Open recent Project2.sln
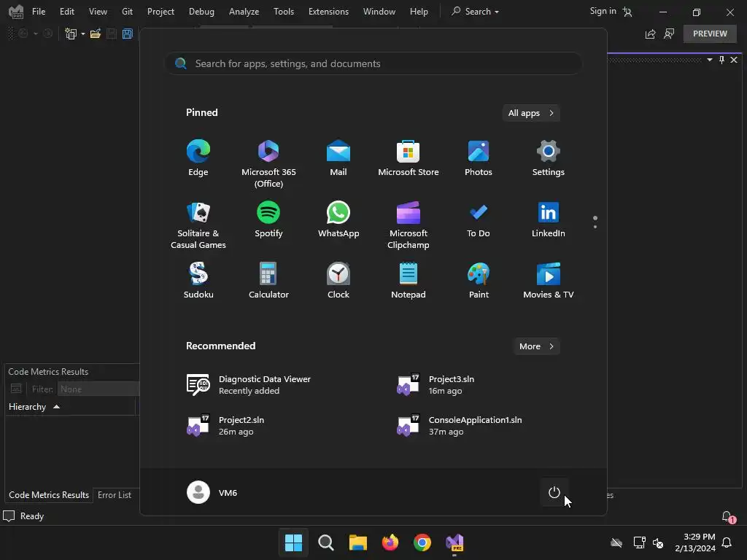747x560 pixels. (x=225, y=426)
